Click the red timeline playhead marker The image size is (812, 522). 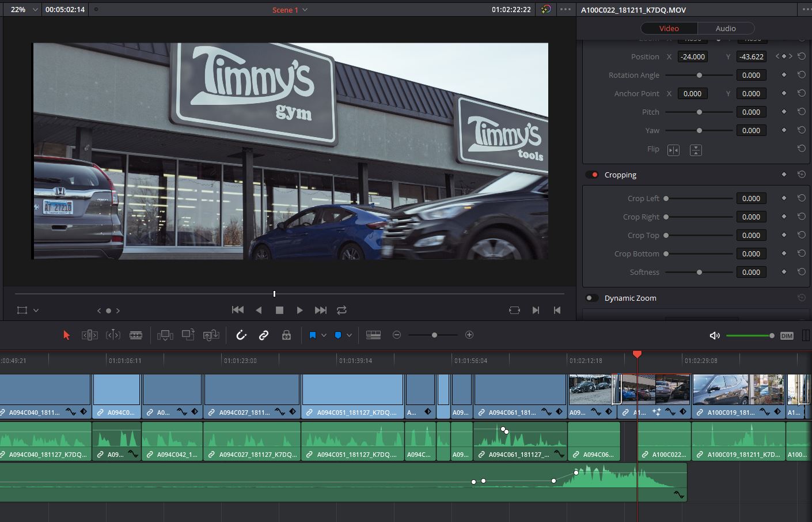(637, 354)
